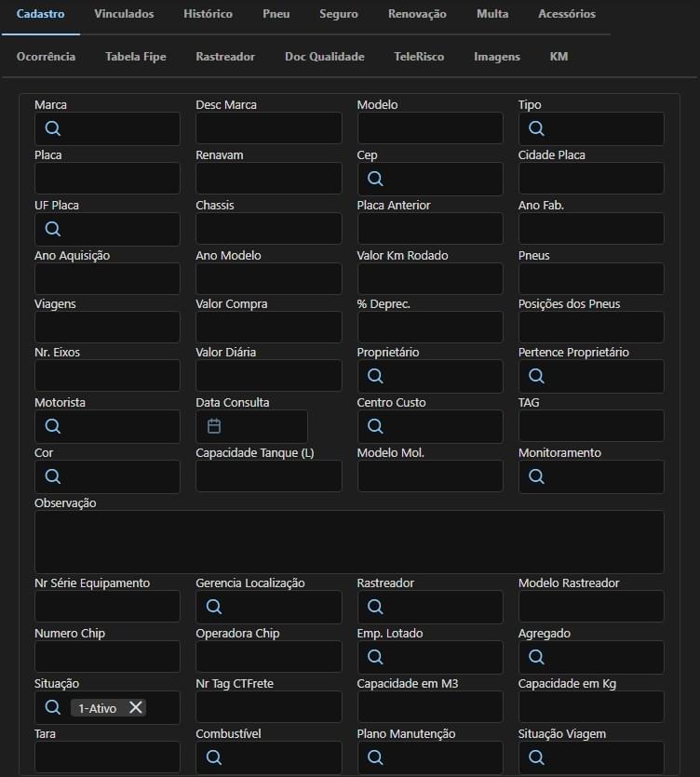Open the Tabela Fipe tab
The height and width of the screenshot is (777, 700).
[x=136, y=57]
